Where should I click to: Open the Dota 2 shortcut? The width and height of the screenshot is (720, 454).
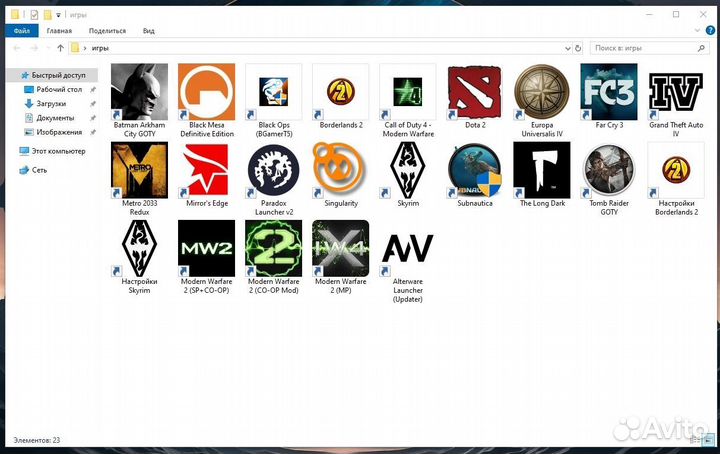(474, 90)
